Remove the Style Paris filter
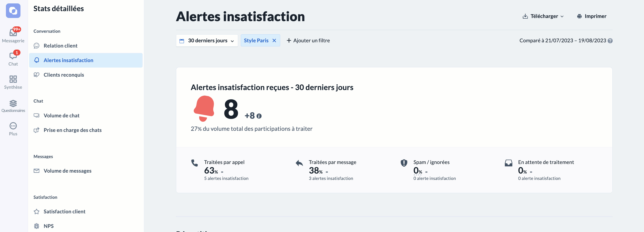 [x=274, y=40]
